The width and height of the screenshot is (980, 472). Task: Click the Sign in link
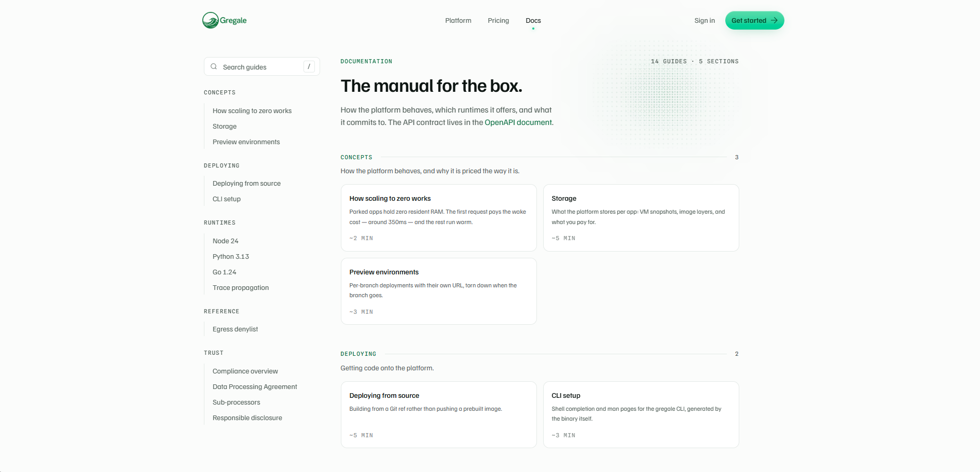coord(705,21)
